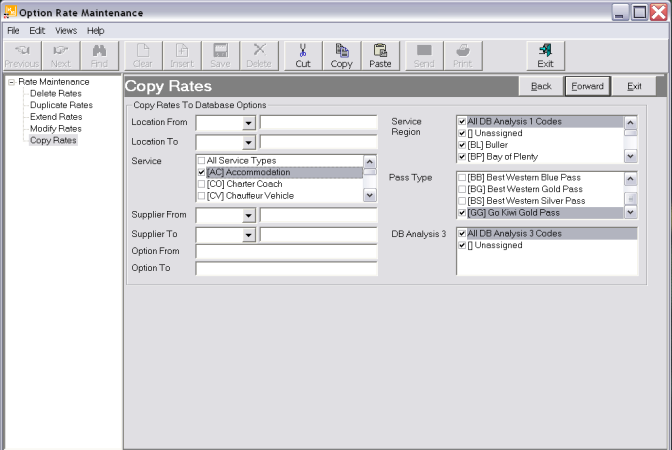Click the Option From input field
This screenshot has width=672, height=450.
pyautogui.click(x=286, y=252)
